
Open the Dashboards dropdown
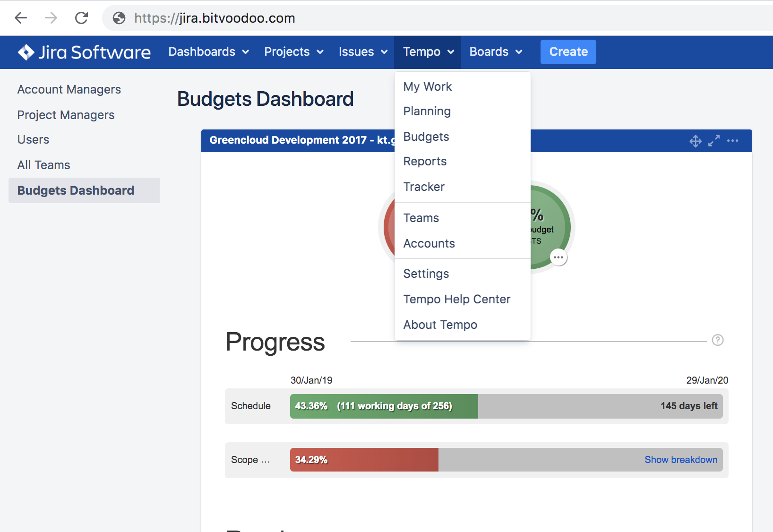tap(208, 52)
